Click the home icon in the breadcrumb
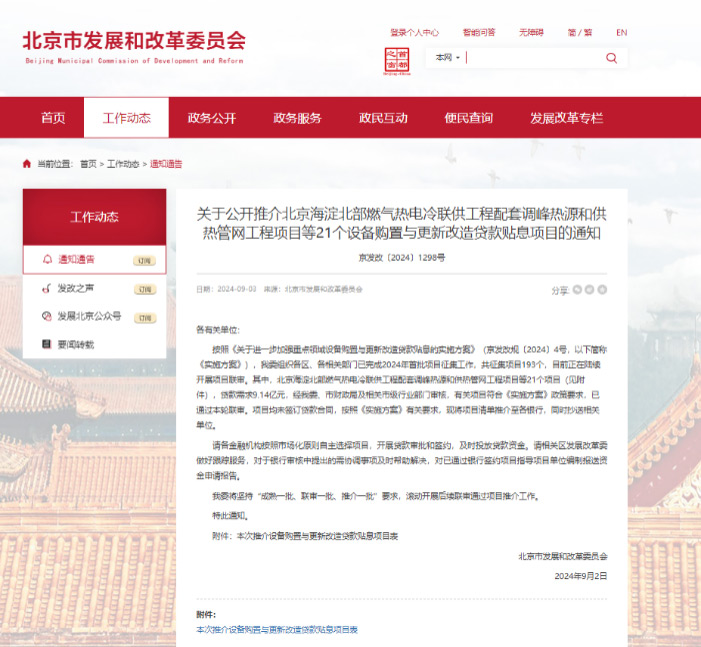The height and width of the screenshot is (647, 701). tap(27, 163)
